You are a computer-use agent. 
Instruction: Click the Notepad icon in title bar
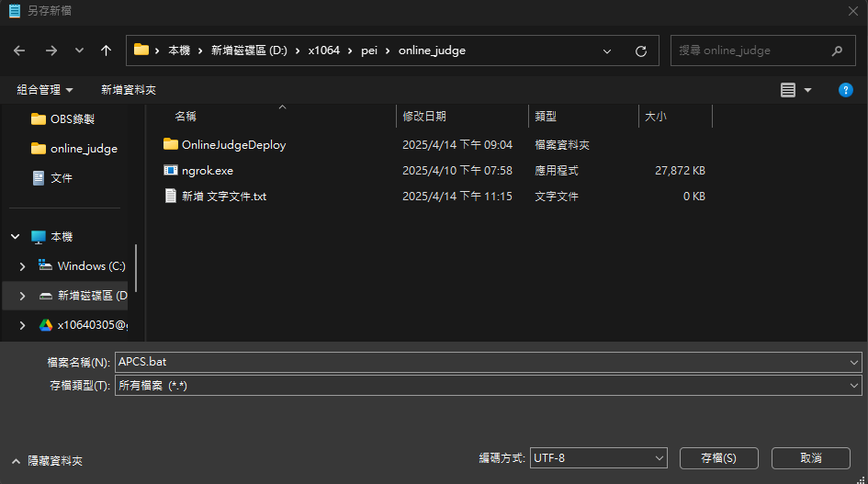[15, 10]
